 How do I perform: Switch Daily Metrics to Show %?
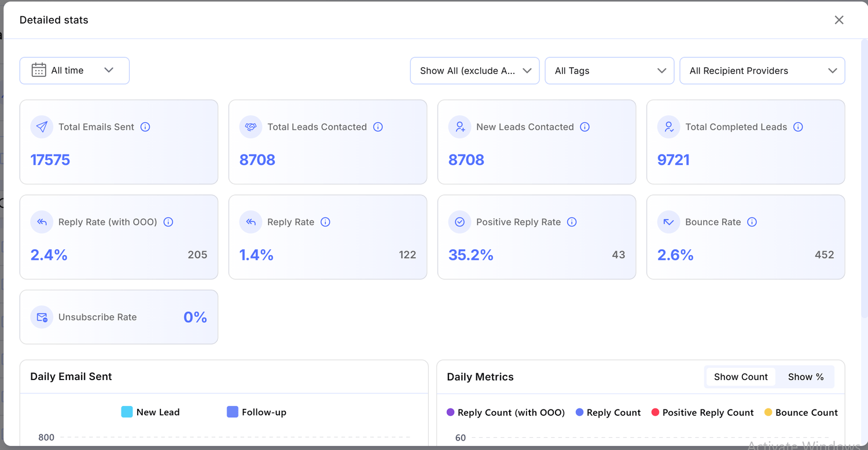[806, 377]
